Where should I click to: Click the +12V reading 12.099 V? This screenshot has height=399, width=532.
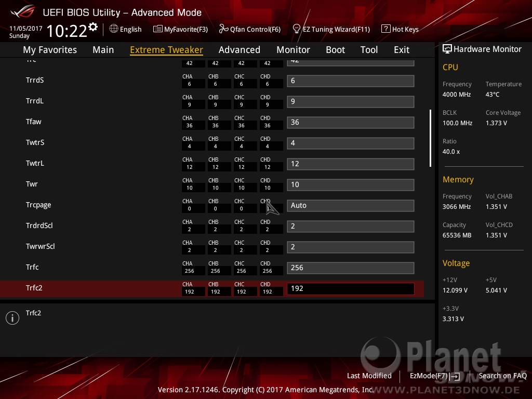click(x=455, y=290)
